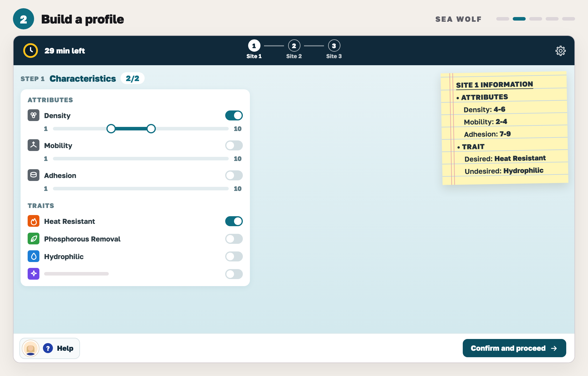Click the Adhesion attribute icon
The image size is (588, 376).
[x=34, y=175]
